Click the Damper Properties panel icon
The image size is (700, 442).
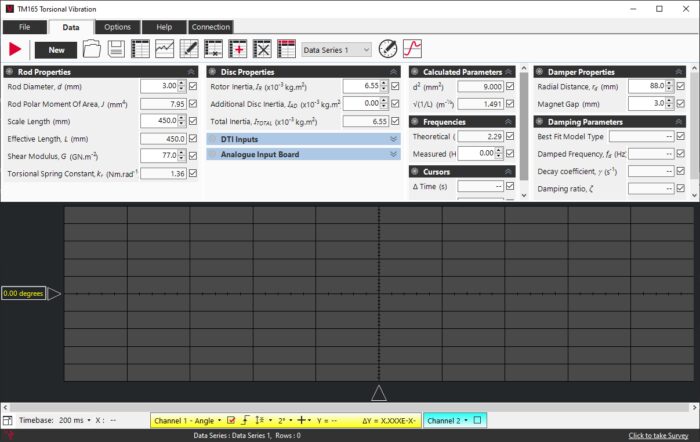[x=539, y=72]
